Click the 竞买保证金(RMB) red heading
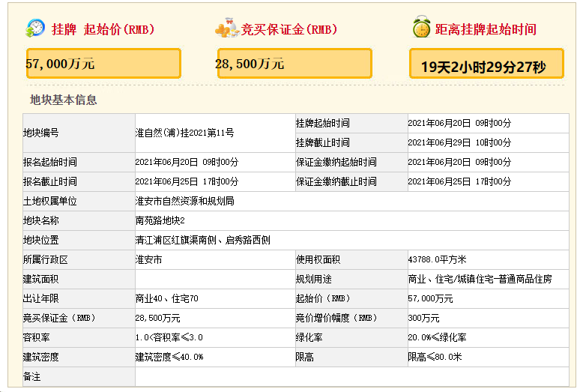This screenshot has width=583, height=392. (x=289, y=29)
